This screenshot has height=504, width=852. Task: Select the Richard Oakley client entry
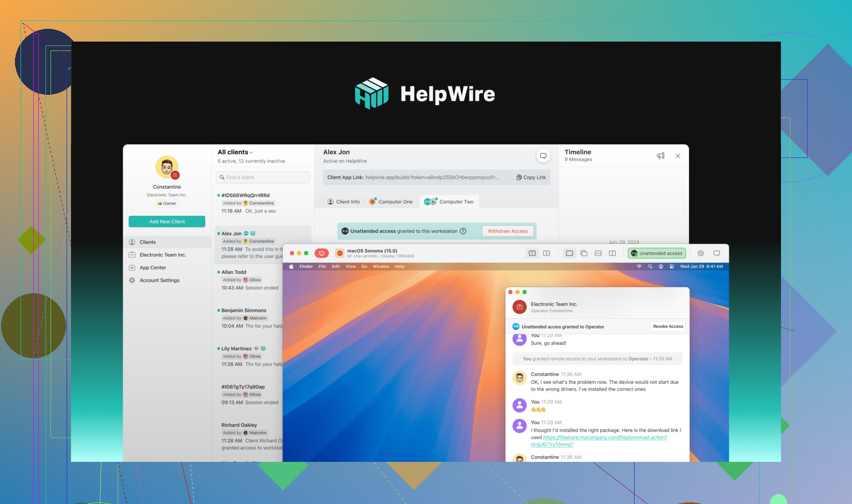(250, 436)
